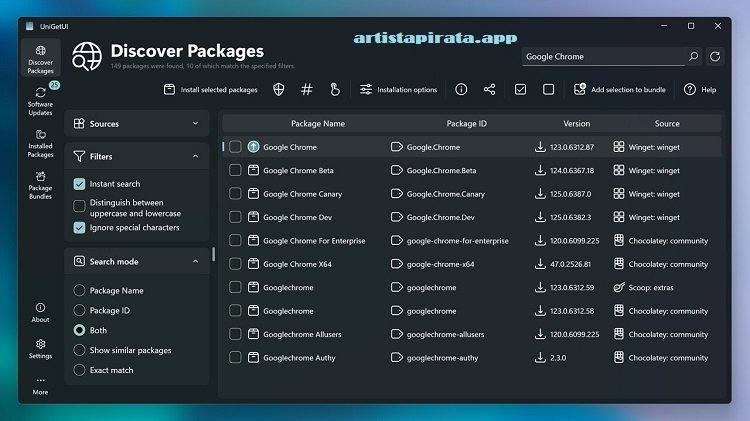Open Installation options
750x421 pixels.
click(398, 89)
